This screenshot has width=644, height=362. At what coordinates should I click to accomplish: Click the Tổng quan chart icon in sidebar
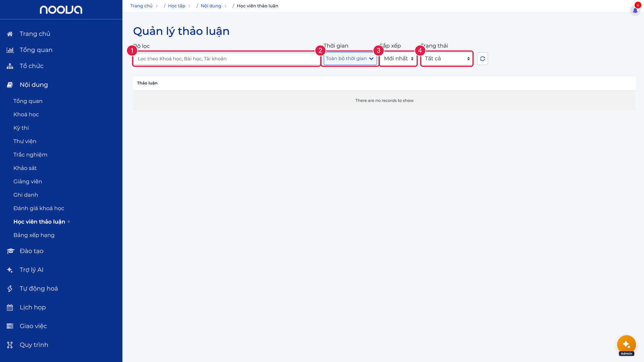click(x=10, y=50)
